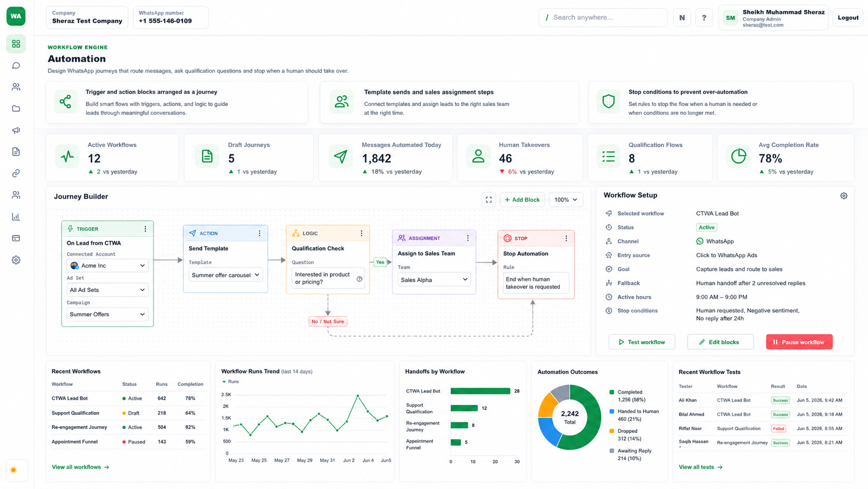Viewport: 868px width, 489px height.
Task: Open the Stop block three-dot menu
Action: pyautogui.click(x=566, y=239)
